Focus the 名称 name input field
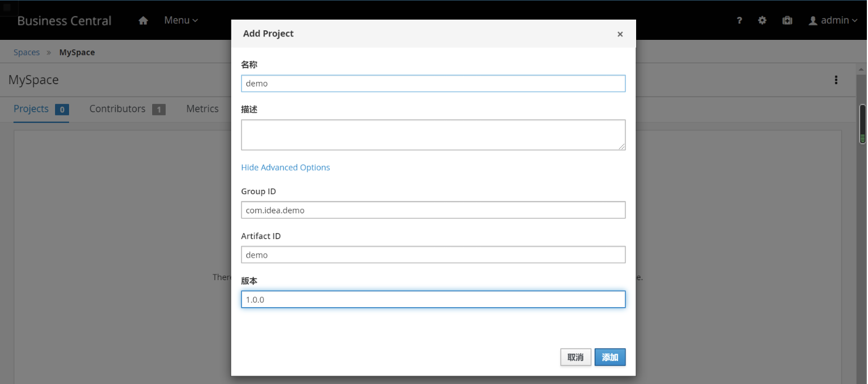The width and height of the screenshot is (868, 384). tap(433, 84)
